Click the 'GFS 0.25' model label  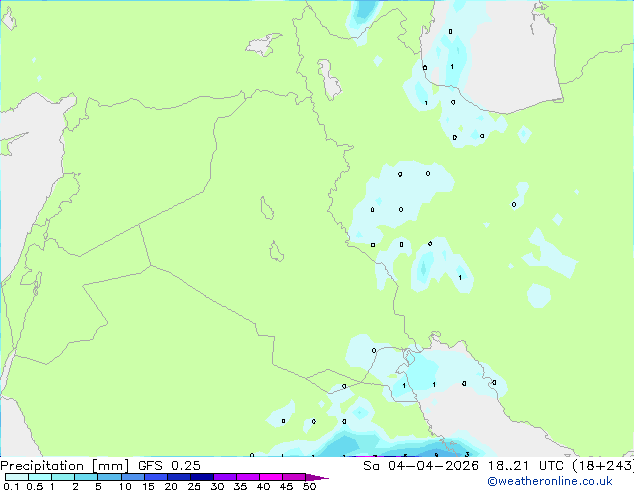tap(169, 466)
